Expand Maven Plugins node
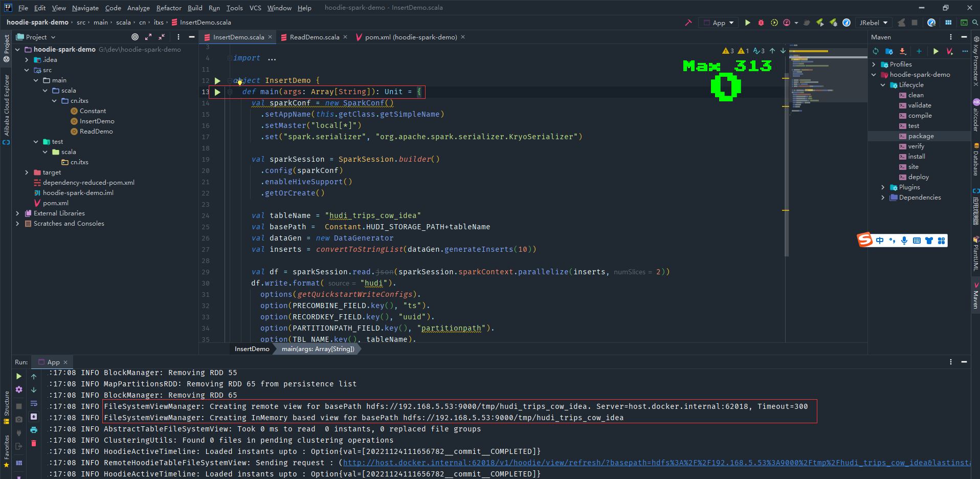The image size is (980, 479). (883, 187)
